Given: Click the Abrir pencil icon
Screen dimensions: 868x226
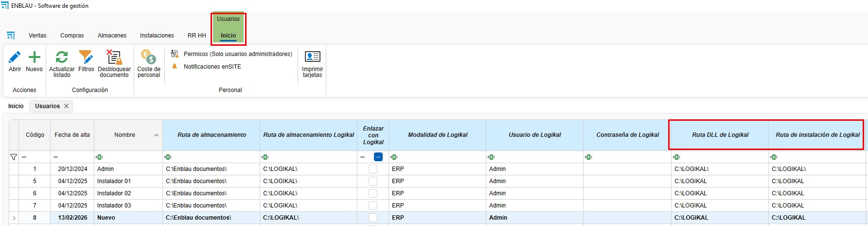Looking at the screenshot, I should pyautogui.click(x=15, y=58).
